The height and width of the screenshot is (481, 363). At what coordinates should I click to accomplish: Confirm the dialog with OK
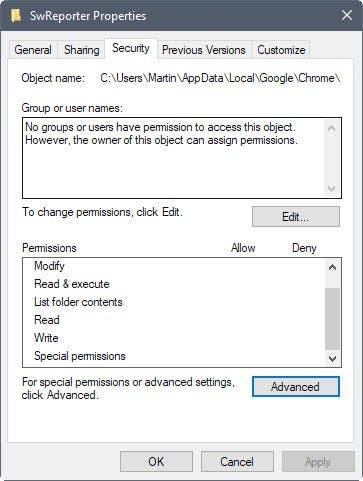click(156, 462)
